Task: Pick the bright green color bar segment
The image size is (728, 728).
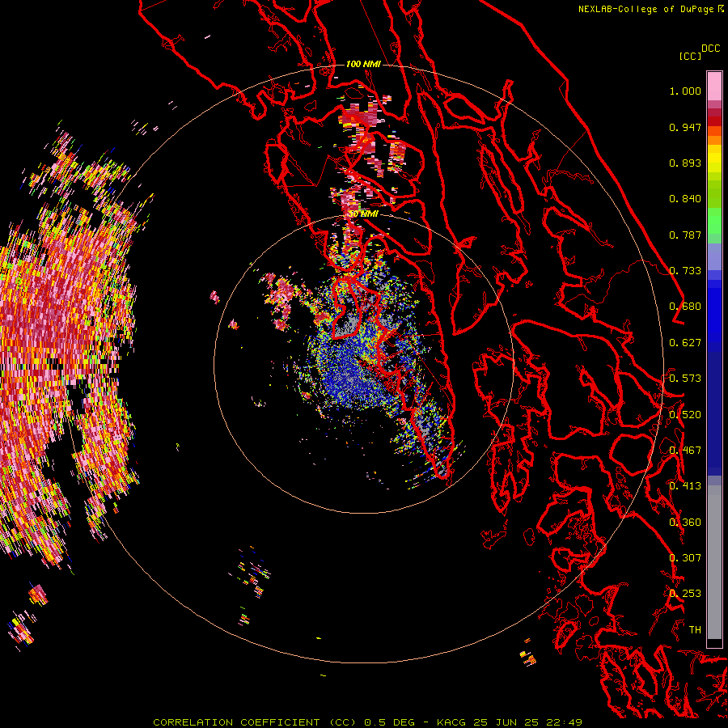Action: [x=714, y=221]
